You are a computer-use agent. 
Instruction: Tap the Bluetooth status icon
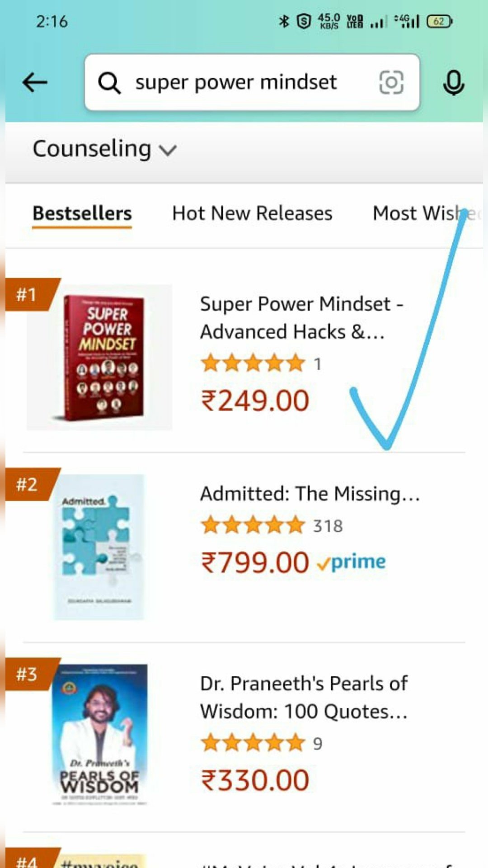pos(284,21)
